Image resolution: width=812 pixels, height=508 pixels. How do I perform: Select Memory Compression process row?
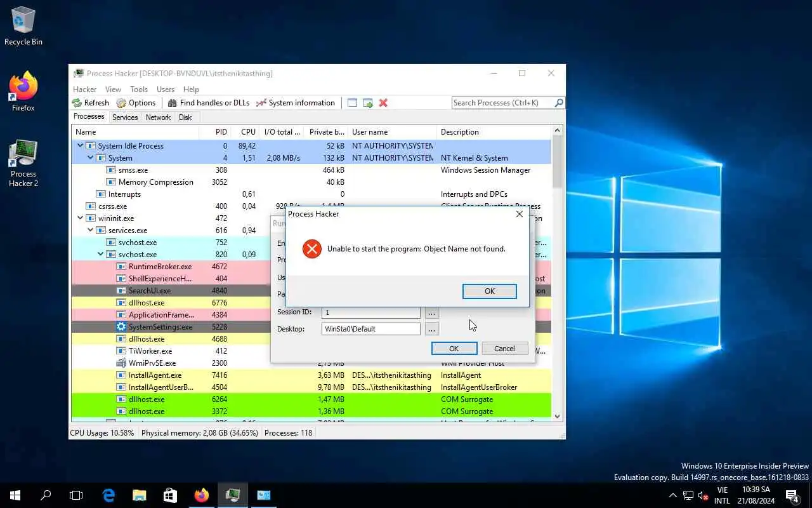(x=311, y=182)
